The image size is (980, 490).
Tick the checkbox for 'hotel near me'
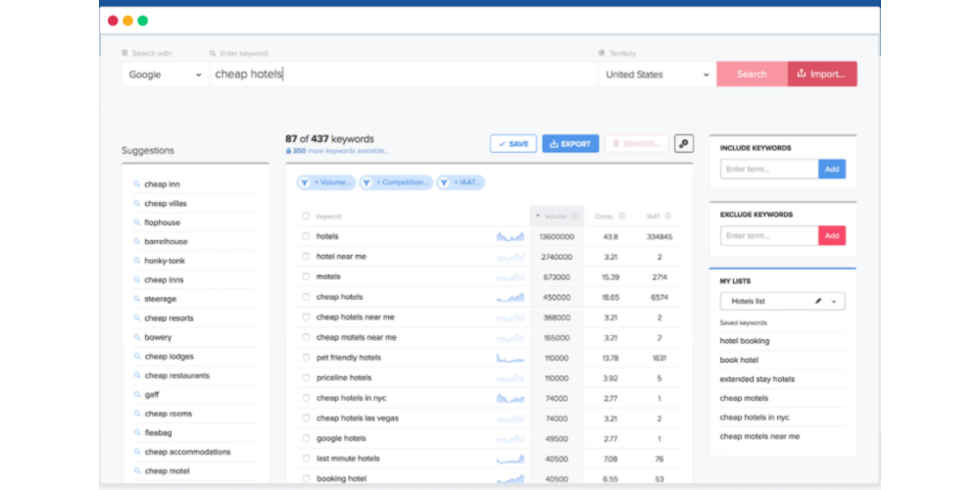pyautogui.click(x=306, y=257)
